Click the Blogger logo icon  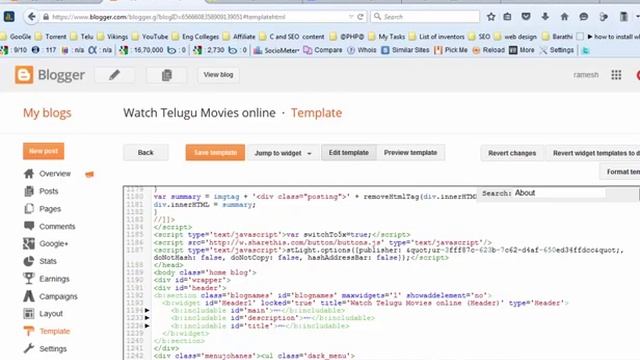(24, 75)
